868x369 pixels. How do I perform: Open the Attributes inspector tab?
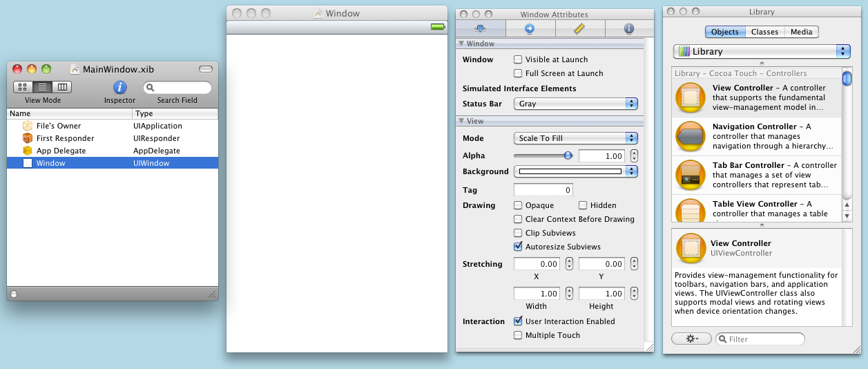tap(481, 28)
